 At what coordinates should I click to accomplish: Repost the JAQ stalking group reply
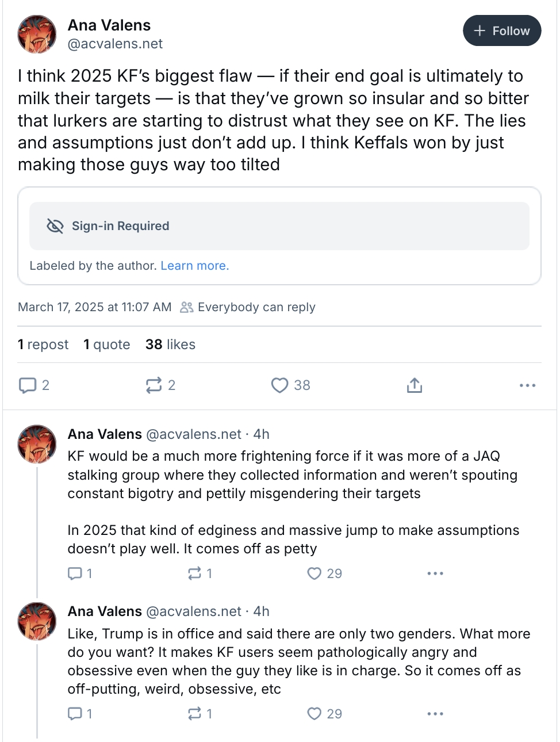click(194, 573)
